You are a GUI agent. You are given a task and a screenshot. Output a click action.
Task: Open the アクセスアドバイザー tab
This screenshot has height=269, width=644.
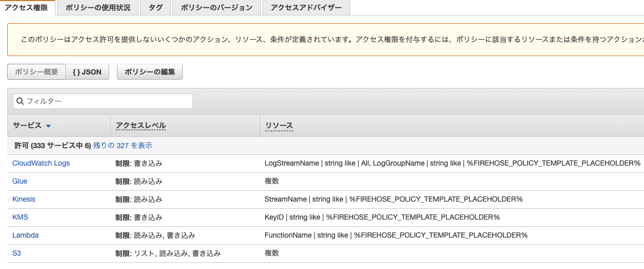click(306, 8)
